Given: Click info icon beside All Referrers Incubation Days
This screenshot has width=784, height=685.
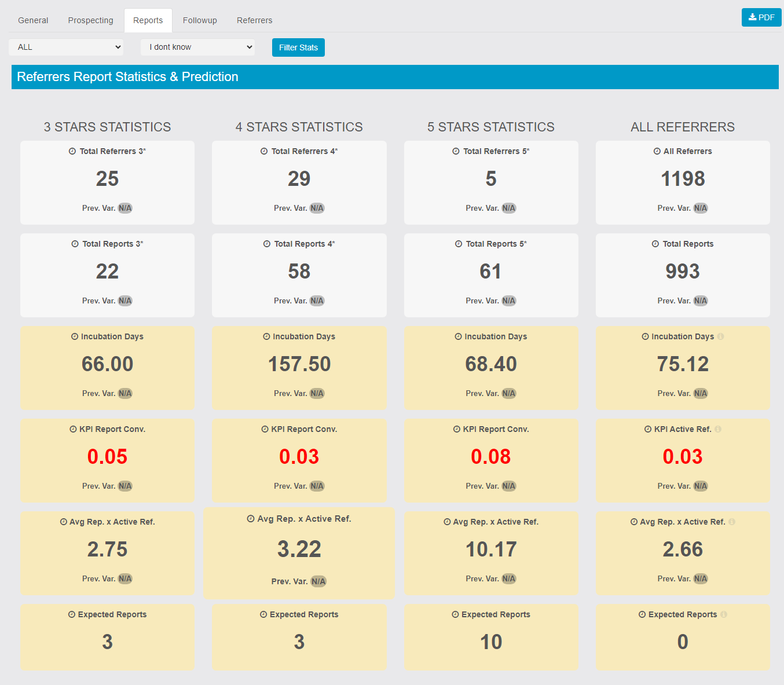Looking at the screenshot, I should tap(720, 336).
